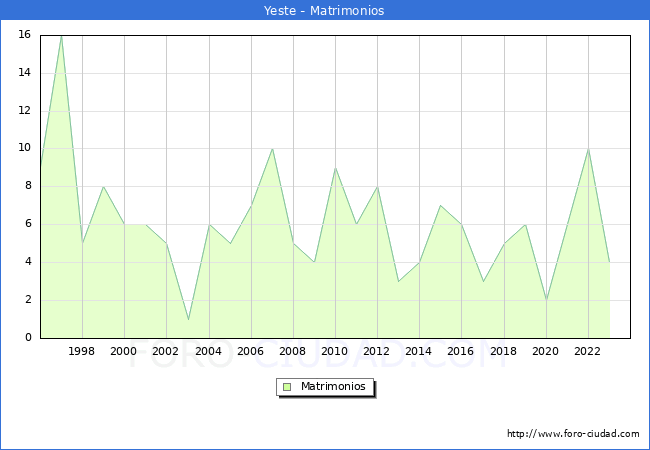Click the 2012 x-axis label
The width and height of the screenshot is (650, 450).
[377, 351]
